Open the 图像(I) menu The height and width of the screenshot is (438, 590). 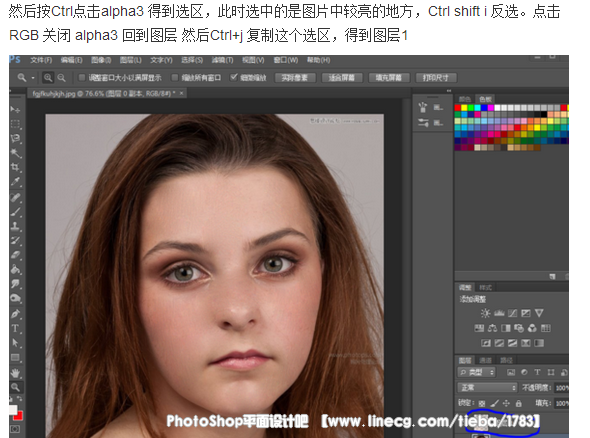(101, 60)
